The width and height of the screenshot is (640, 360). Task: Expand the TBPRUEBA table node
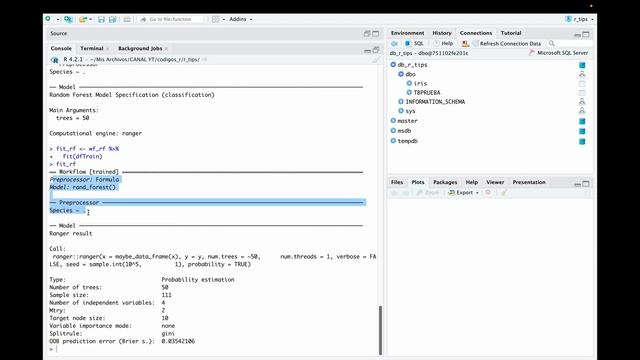coord(409,93)
